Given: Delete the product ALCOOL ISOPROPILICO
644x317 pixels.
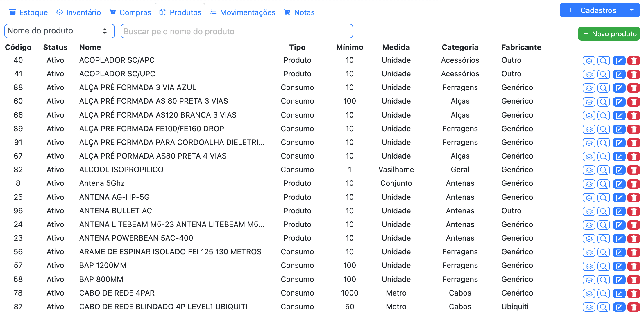Looking at the screenshot, I should [634, 170].
